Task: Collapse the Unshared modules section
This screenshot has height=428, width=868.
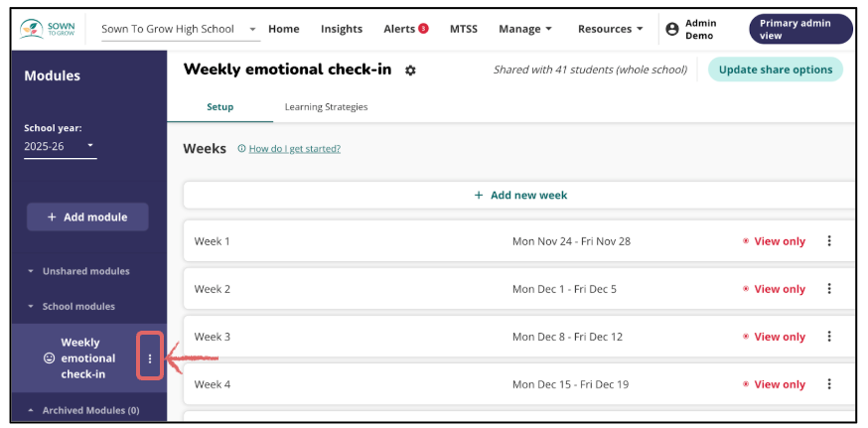Action: 32,271
